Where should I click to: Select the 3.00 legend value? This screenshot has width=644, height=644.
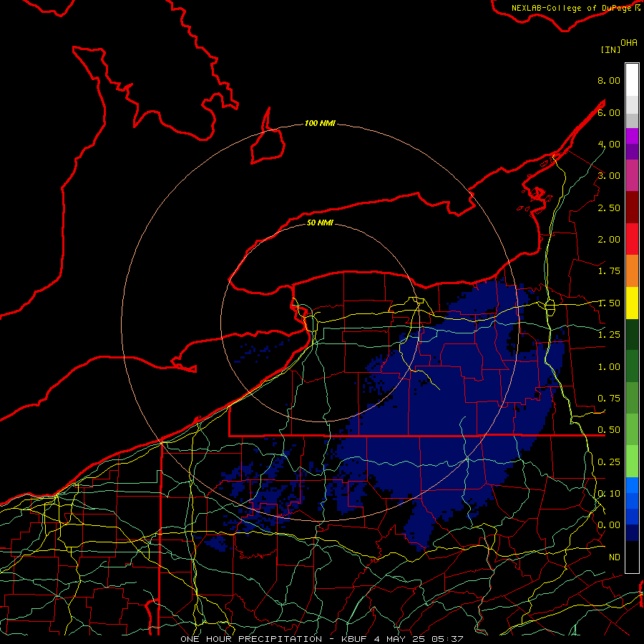[609, 176]
